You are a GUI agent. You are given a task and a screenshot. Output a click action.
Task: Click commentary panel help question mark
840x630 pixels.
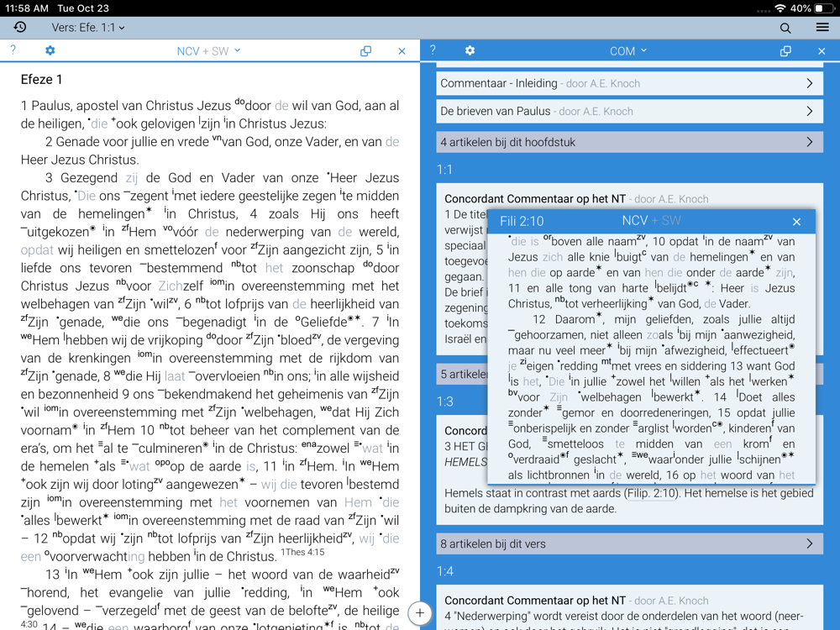(433, 51)
